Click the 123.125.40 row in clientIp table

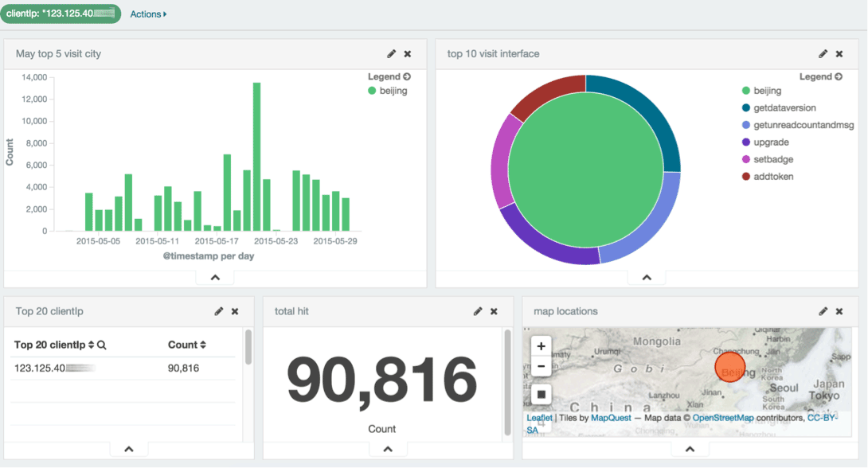[123, 369]
